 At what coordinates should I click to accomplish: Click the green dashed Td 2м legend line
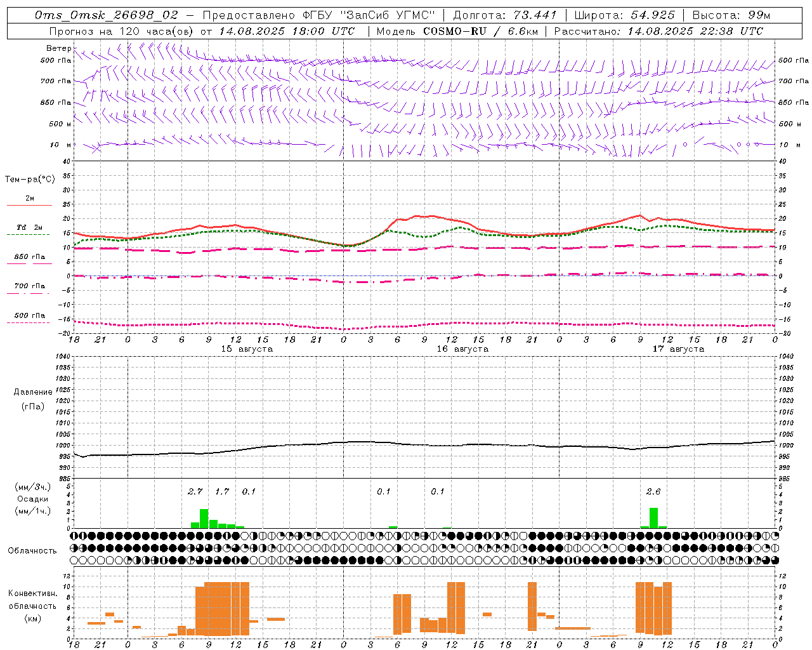(x=28, y=234)
